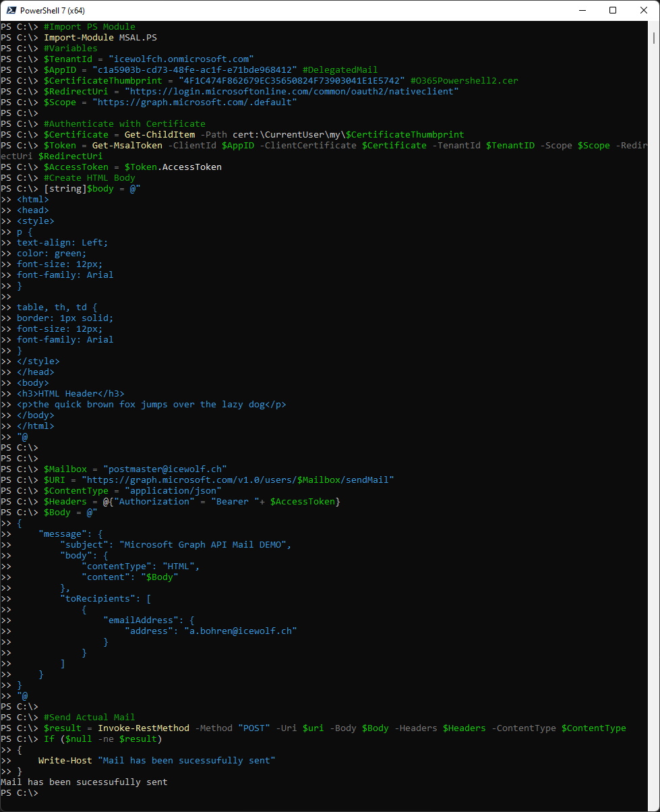Click the "#O365Powershell2.cer" comment
660x812 pixels.
click(464, 81)
